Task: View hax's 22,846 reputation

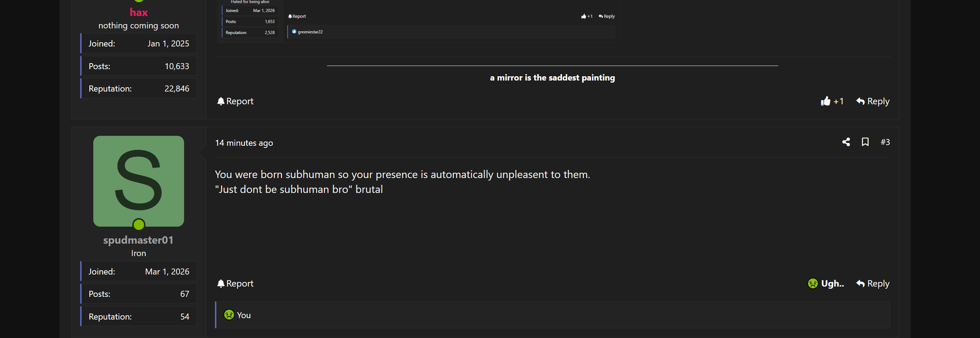Action: pos(177,89)
